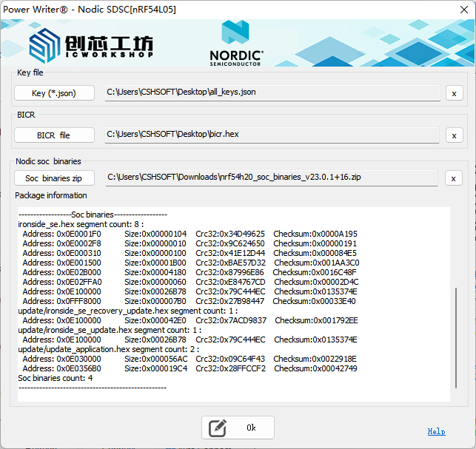The height and width of the screenshot is (449, 476).
Task: Open the Key (*.json) file browser
Action: click(54, 92)
